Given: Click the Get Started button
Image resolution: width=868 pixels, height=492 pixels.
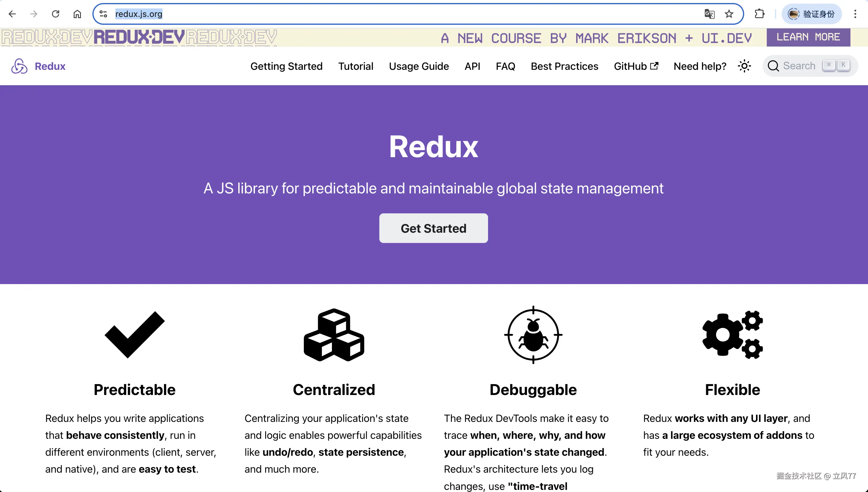Looking at the screenshot, I should [x=433, y=228].
